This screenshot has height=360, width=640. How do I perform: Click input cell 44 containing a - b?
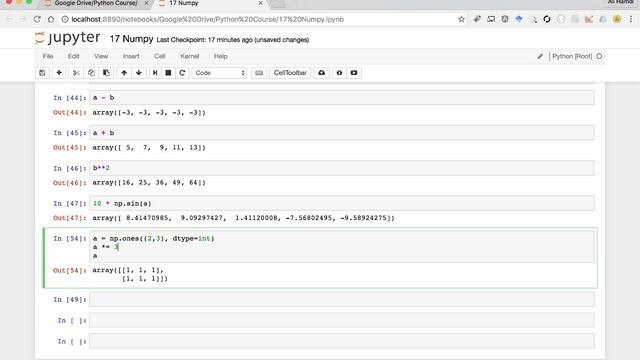point(342,98)
